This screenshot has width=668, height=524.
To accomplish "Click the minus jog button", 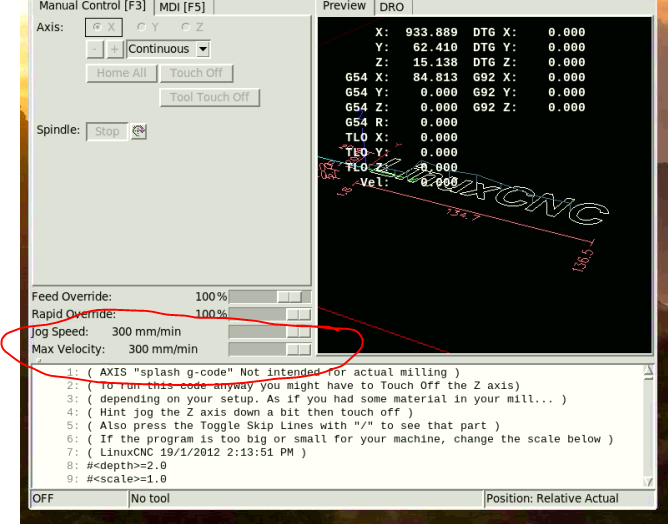I will (95, 49).
